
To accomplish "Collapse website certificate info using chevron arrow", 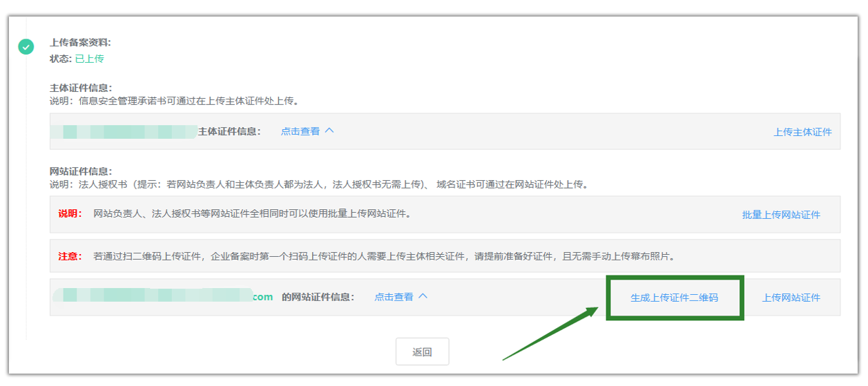I will tap(423, 296).
